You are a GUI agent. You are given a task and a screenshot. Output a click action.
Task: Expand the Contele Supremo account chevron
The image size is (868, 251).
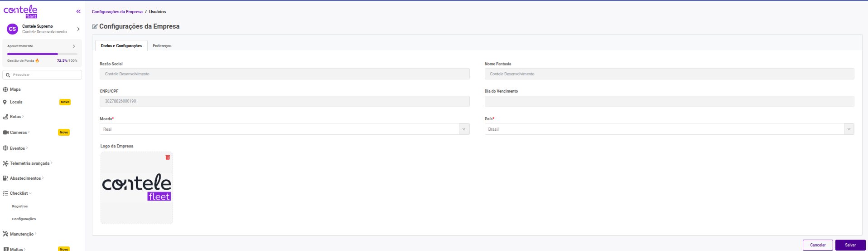(78, 29)
